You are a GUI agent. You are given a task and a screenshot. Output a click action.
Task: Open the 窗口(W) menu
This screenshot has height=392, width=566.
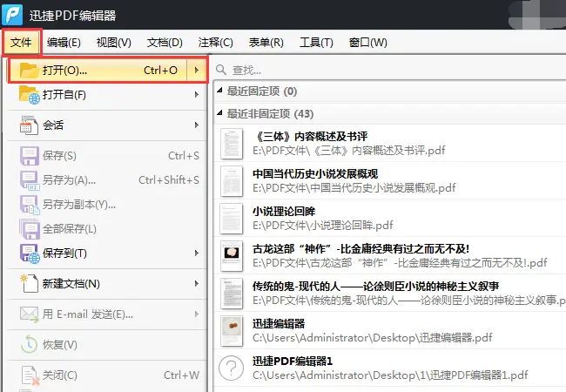coord(367,43)
